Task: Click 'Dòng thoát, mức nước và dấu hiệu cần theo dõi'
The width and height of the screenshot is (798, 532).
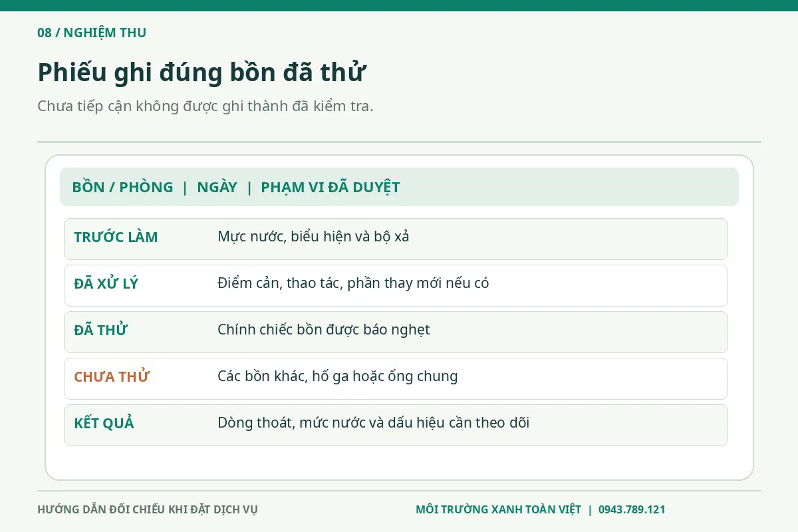Action: (374, 423)
